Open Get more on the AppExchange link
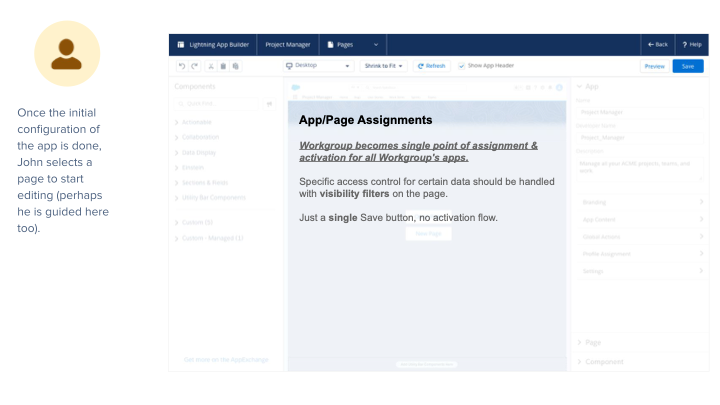 click(x=226, y=360)
